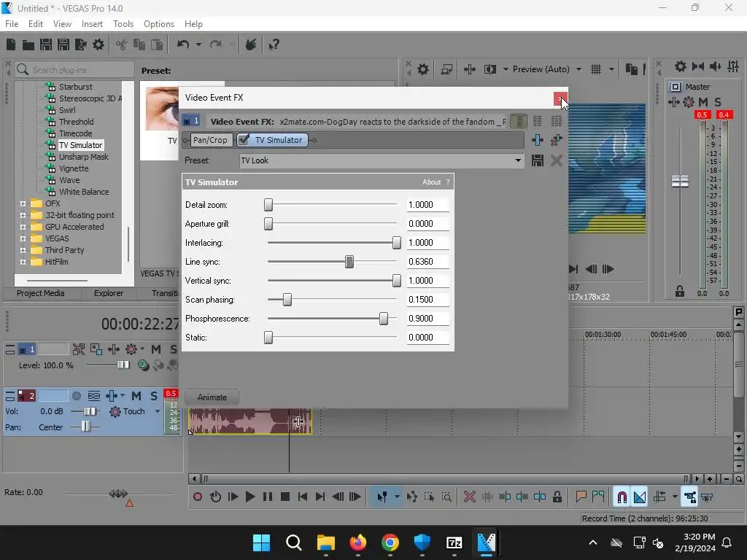Screen dimensions: 747x560
Task: Open the Tools menu
Action: pyautogui.click(x=123, y=24)
